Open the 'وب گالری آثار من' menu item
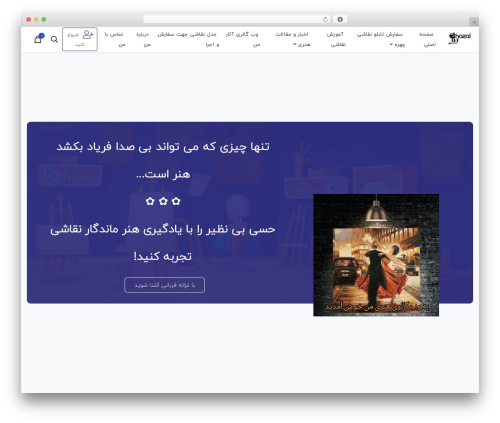The image size is (500, 423). click(242, 39)
